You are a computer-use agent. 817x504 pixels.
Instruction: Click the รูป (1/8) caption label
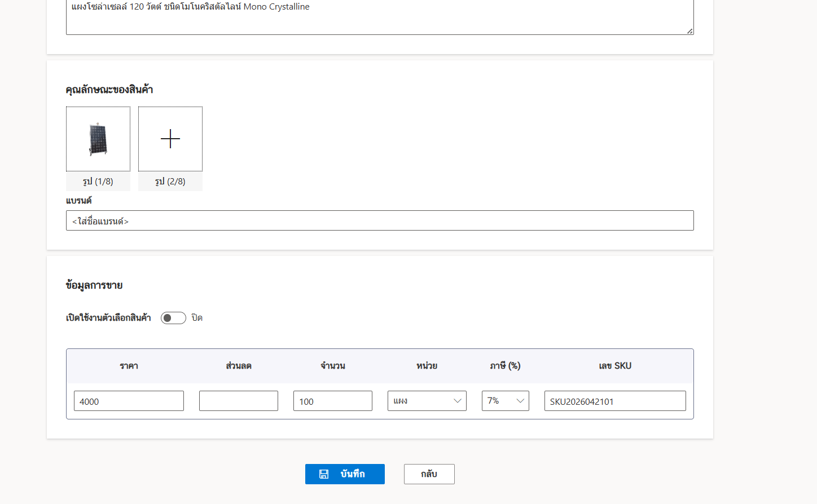pyautogui.click(x=98, y=182)
